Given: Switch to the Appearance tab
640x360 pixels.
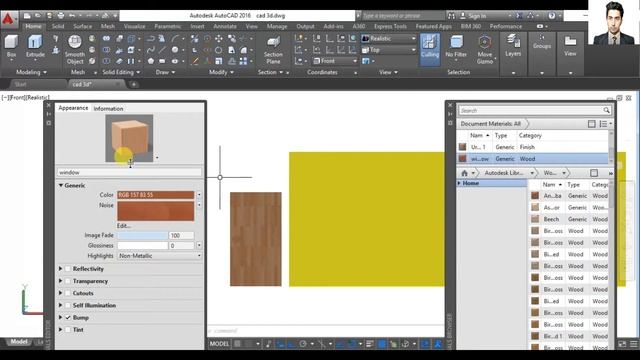Looking at the screenshot, I should [x=73, y=108].
